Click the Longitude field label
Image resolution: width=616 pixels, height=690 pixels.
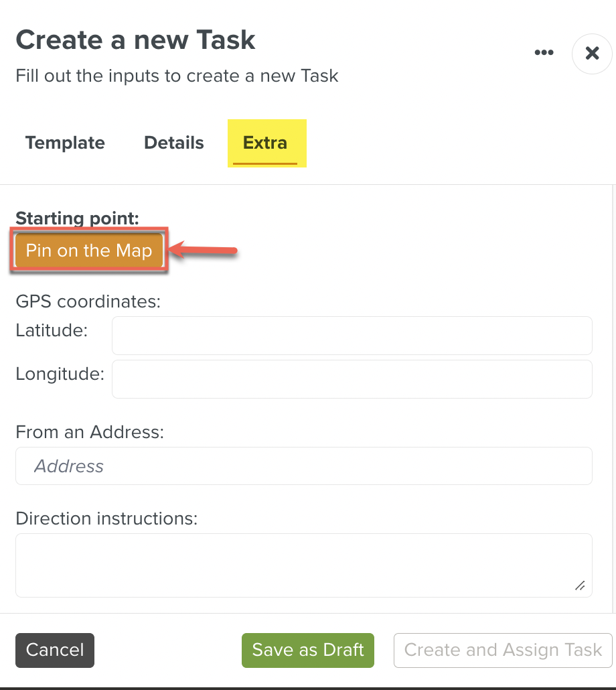(x=60, y=374)
